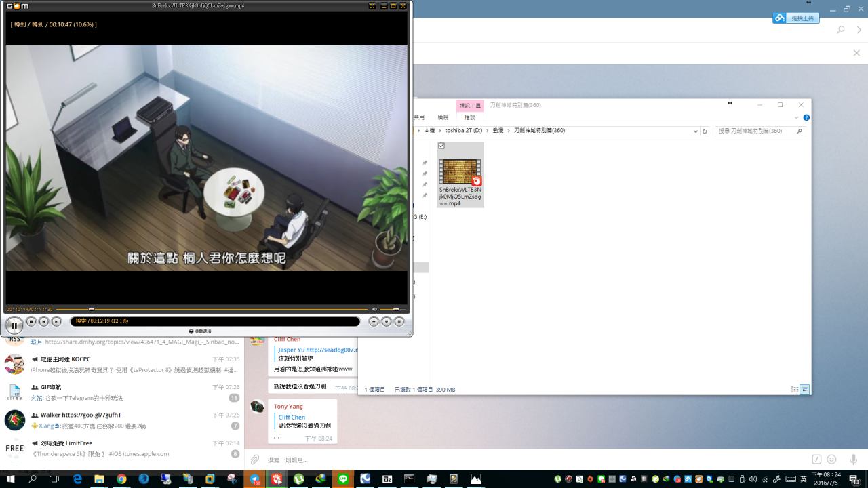This screenshot has height=488, width=868.
Task: Click the GOM Player always-on-top pin button
Action: 372,5
